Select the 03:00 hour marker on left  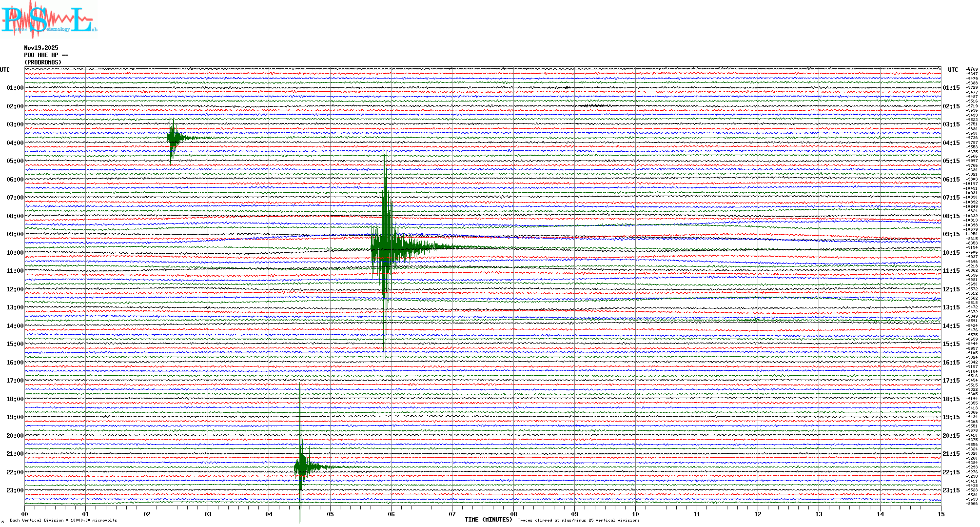[x=15, y=124]
